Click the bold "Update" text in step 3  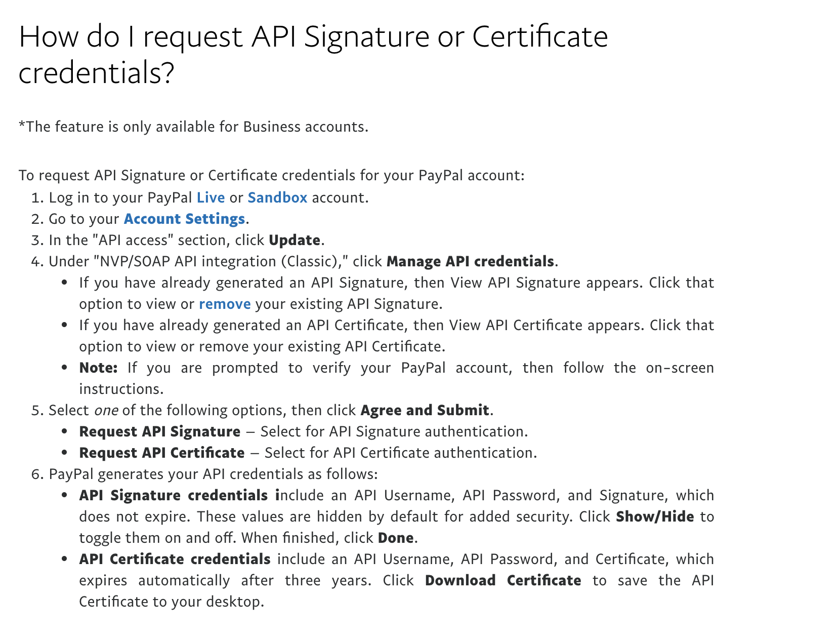(x=294, y=240)
